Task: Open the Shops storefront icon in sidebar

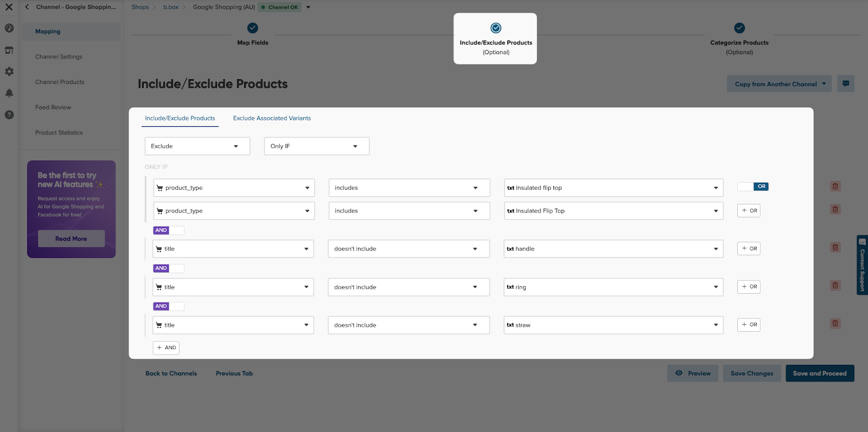Action: 9,50
